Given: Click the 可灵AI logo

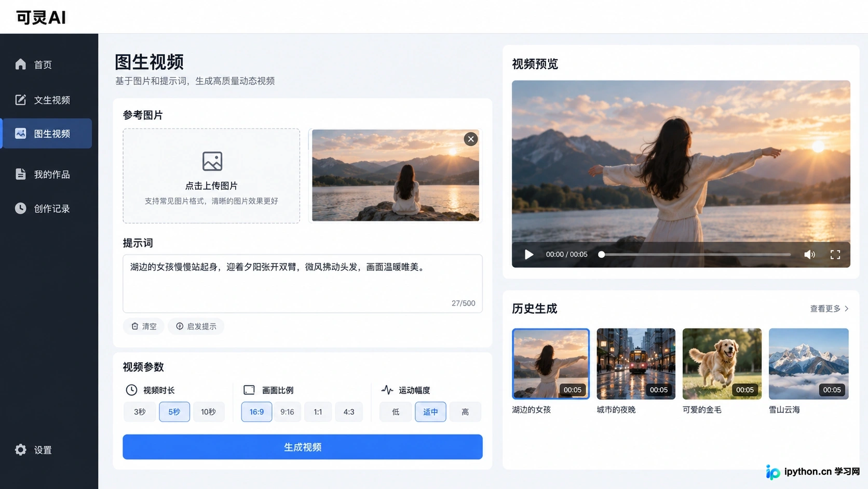Looking at the screenshot, I should click(x=41, y=17).
